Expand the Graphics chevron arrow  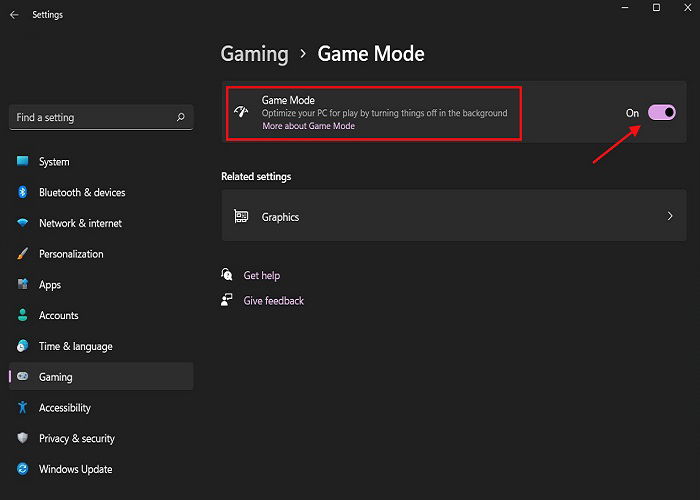pos(670,216)
